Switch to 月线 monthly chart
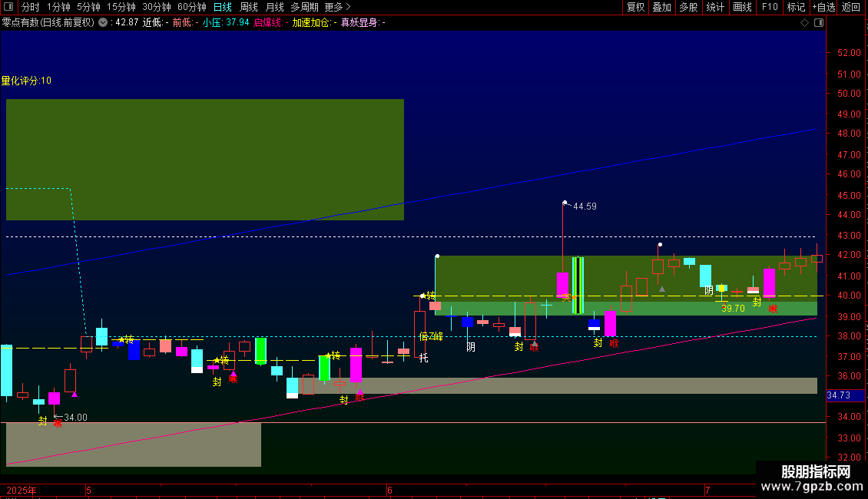The height and width of the screenshot is (499, 868). (274, 7)
